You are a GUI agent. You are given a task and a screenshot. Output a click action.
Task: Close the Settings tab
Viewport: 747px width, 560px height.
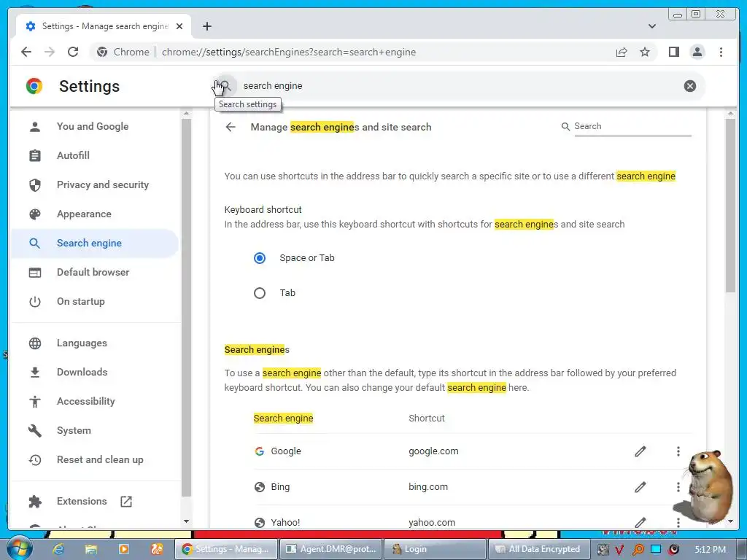pyautogui.click(x=179, y=26)
